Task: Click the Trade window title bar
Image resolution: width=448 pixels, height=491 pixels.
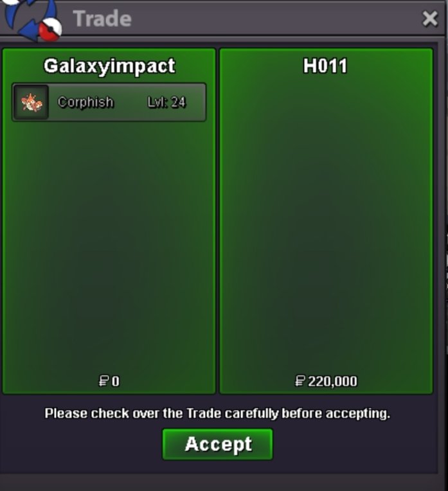Action: click(222, 19)
